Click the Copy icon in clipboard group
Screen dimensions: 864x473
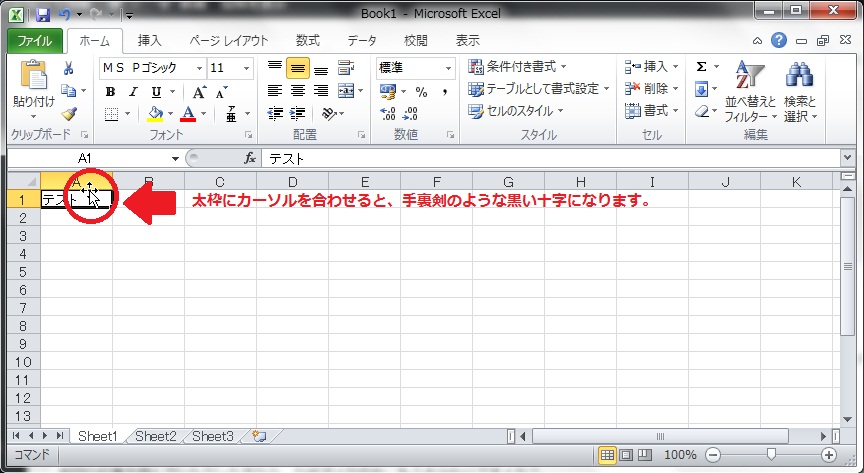pos(68,90)
